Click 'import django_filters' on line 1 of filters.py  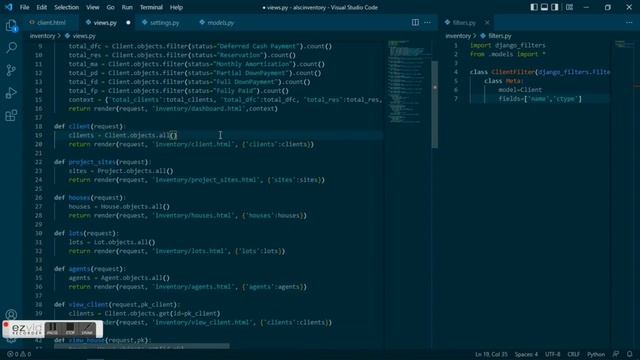pos(508,45)
